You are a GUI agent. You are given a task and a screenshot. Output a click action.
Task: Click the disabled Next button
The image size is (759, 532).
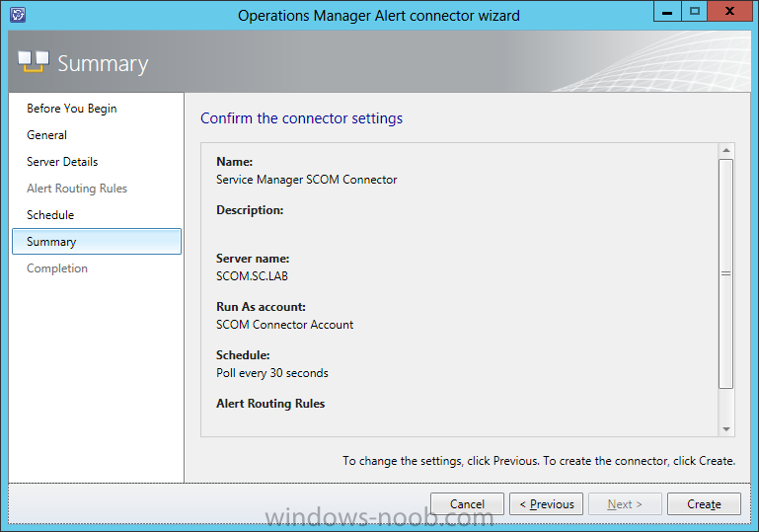(x=625, y=504)
